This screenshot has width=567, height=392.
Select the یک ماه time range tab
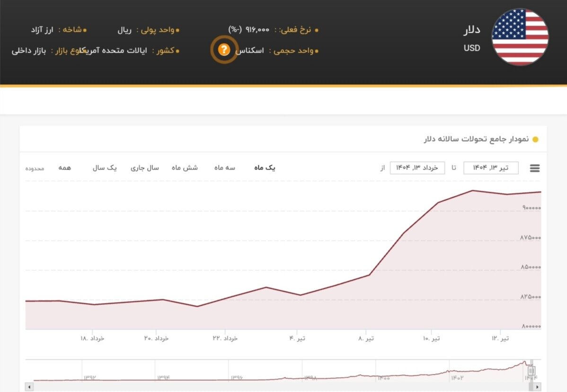click(264, 168)
